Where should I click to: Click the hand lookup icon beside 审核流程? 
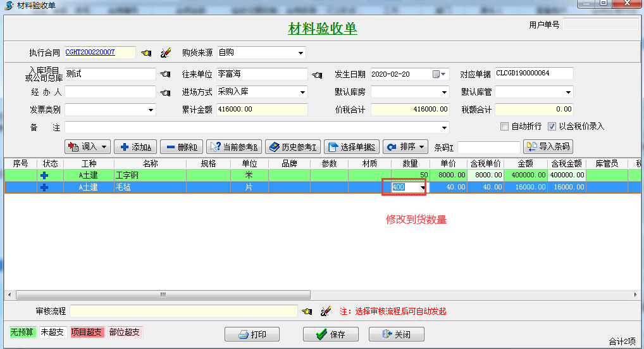(x=307, y=311)
